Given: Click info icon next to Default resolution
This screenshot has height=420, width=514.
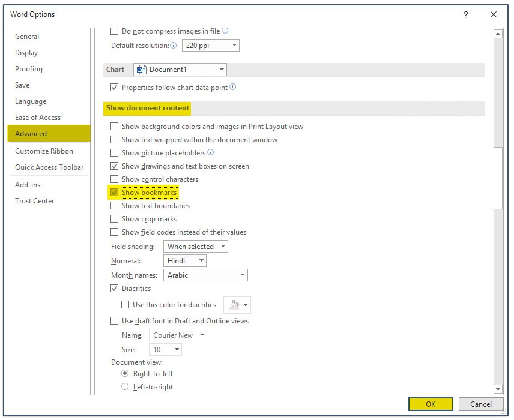Looking at the screenshot, I should pos(174,46).
